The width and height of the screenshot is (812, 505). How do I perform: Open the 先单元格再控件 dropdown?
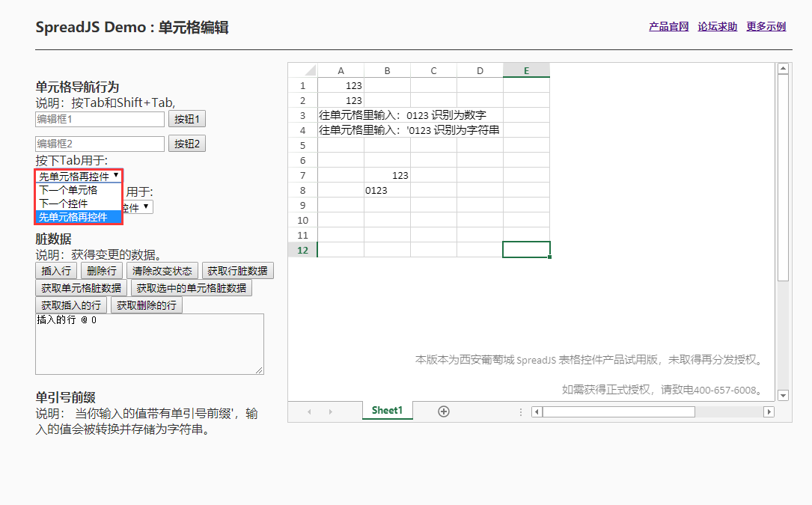coord(79,176)
